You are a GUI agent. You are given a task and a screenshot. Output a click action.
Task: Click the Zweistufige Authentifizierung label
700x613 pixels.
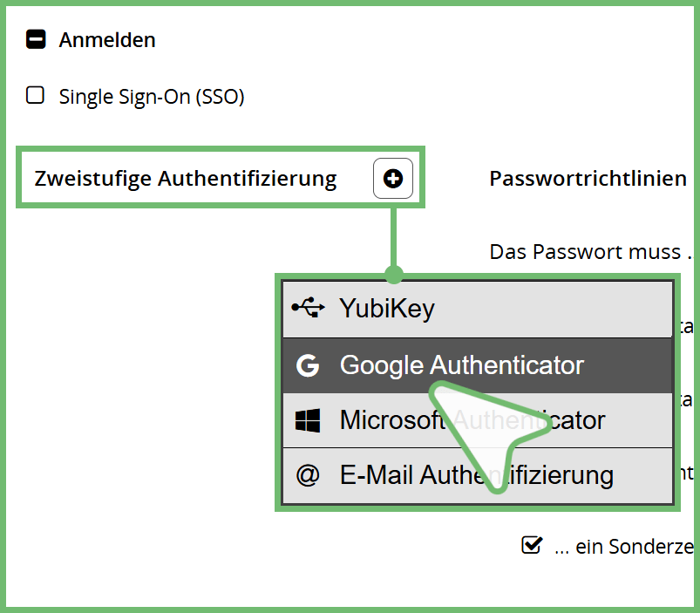pos(185,179)
